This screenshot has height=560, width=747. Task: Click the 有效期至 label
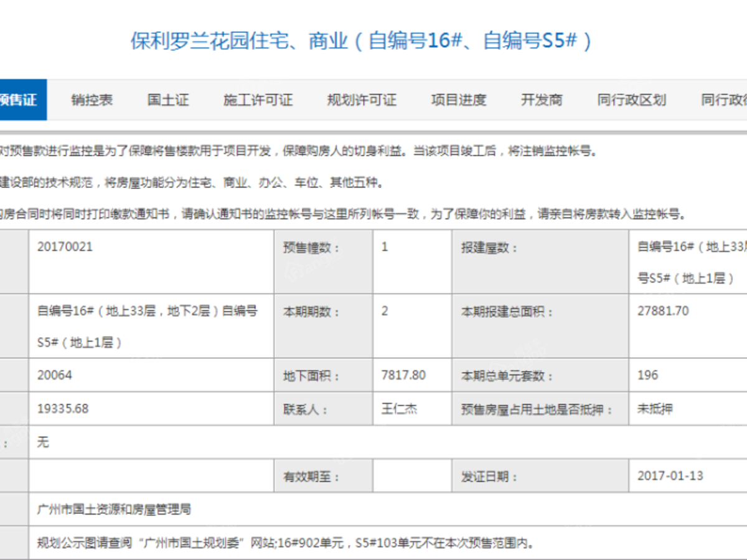(312, 477)
